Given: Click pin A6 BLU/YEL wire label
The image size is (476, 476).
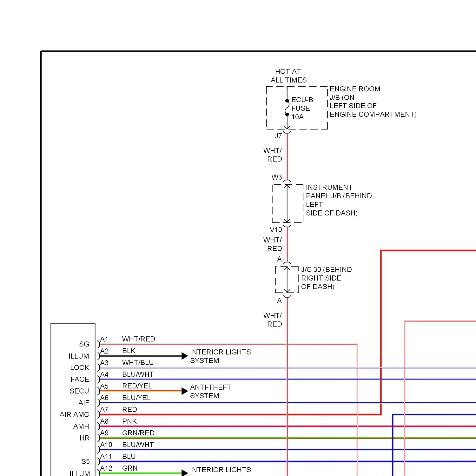Looking at the screenshot, I should click(136, 398).
